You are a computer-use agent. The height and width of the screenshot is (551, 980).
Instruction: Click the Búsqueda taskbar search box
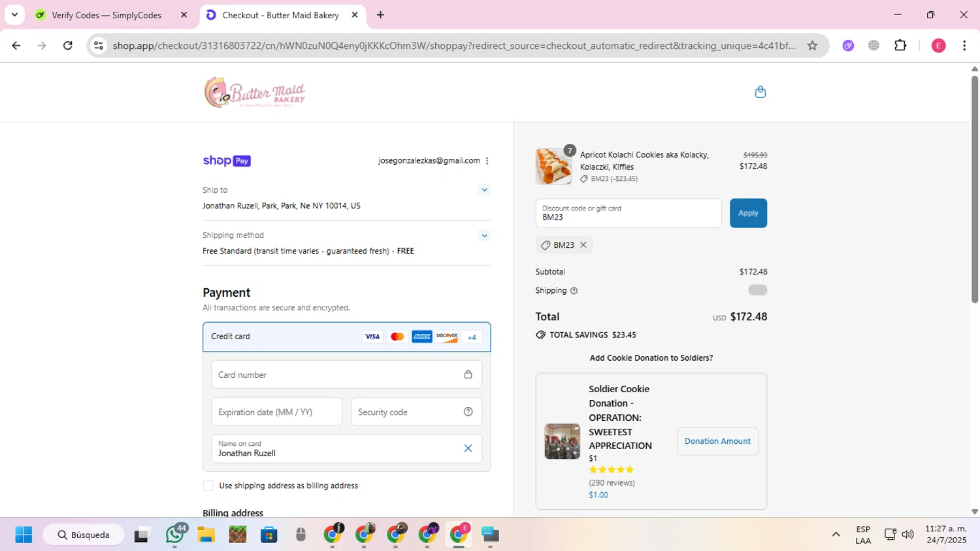pyautogui.click(x=84, y=535)
